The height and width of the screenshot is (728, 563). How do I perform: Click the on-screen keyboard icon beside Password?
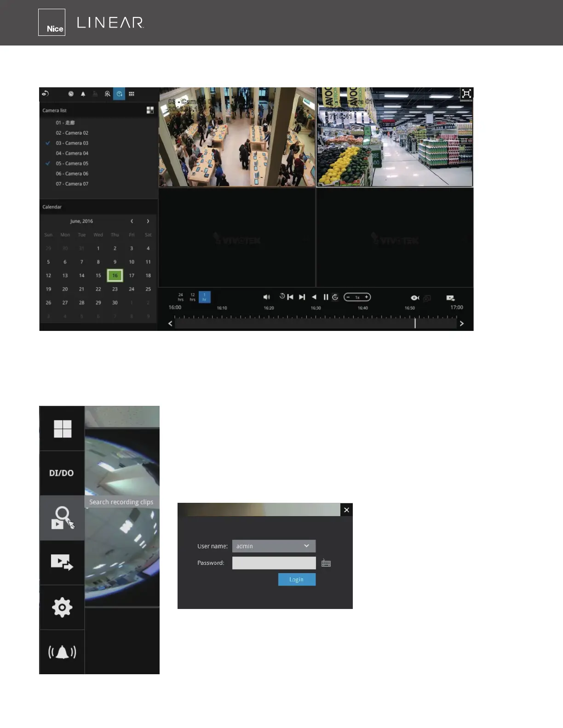coord(326,563)
